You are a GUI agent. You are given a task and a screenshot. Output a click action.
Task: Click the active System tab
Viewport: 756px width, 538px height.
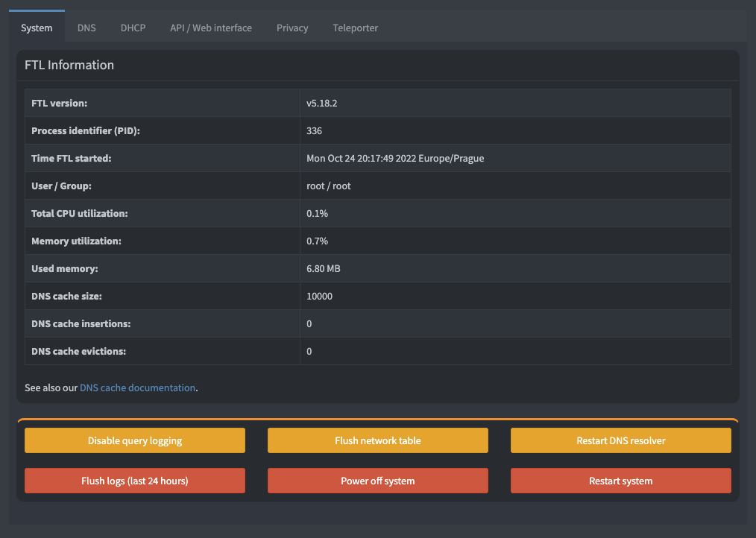point(37,28)
